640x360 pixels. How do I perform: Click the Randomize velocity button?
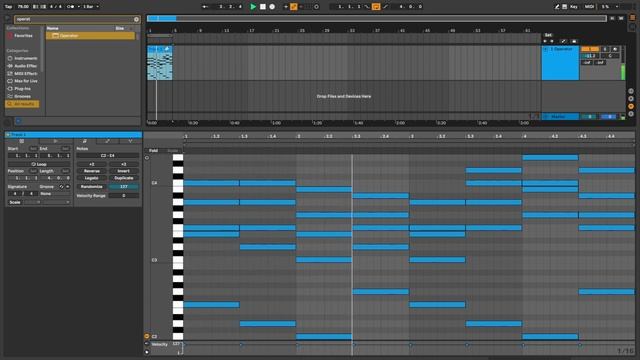pos(92,187)
